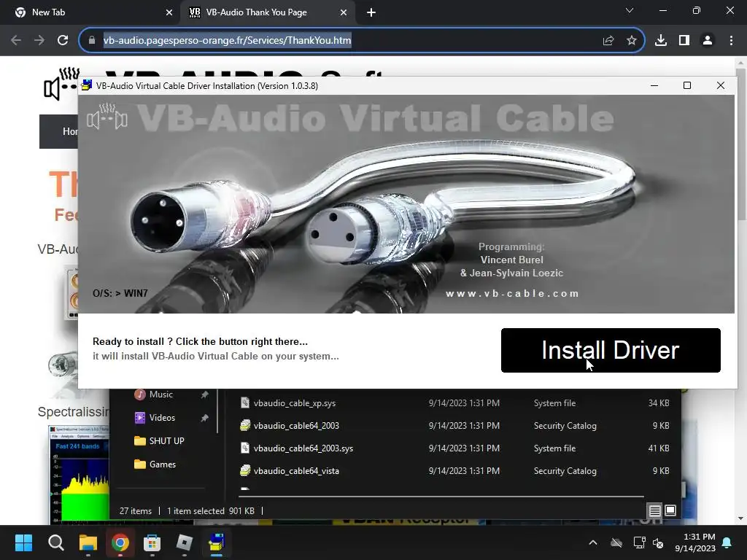Open network status tray icon
747x560 pixels.
[x=639, y=542]
